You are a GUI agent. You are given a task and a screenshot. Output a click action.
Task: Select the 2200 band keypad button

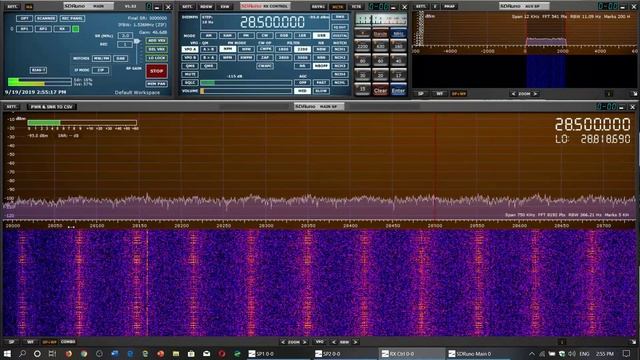click(362, 46)
